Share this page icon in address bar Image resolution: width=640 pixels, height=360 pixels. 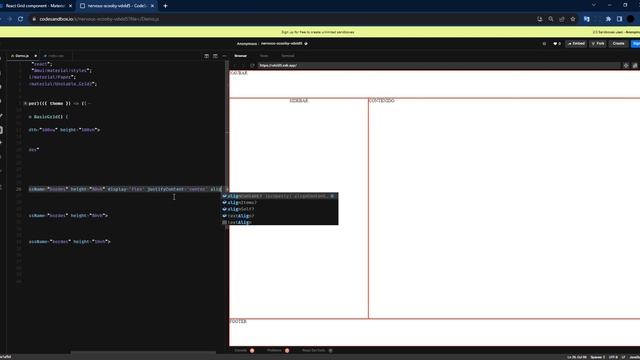tap(562, 19)
